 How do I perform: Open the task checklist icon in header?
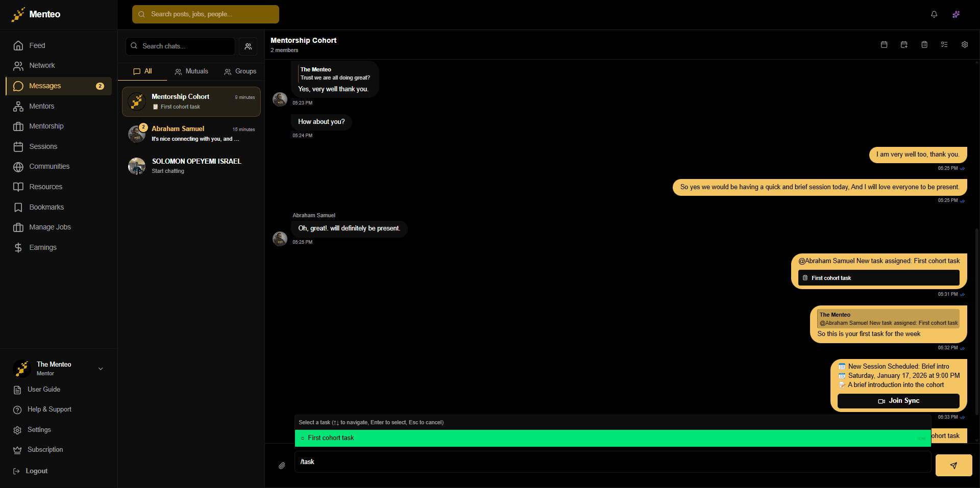(x=944, y=45)
